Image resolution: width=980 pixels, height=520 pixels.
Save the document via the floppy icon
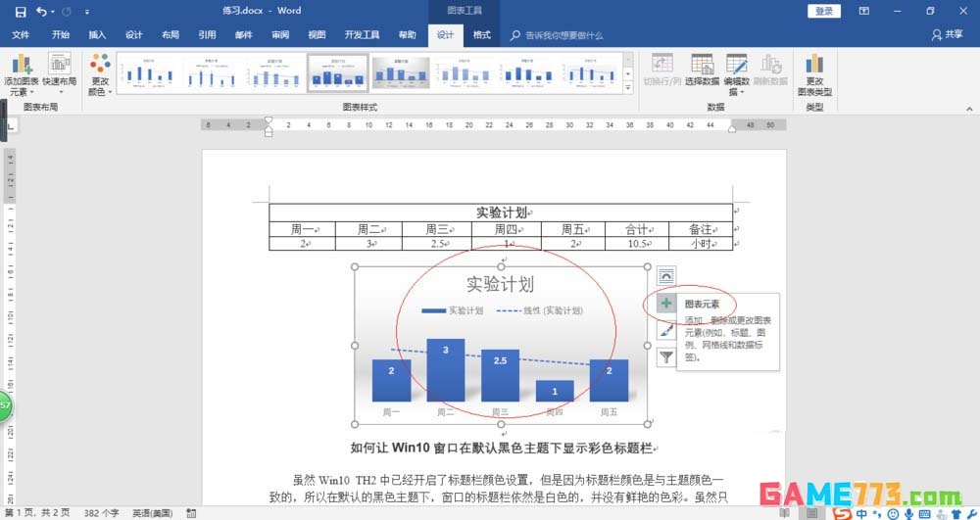pyautogui.click(x=21, y=11)
